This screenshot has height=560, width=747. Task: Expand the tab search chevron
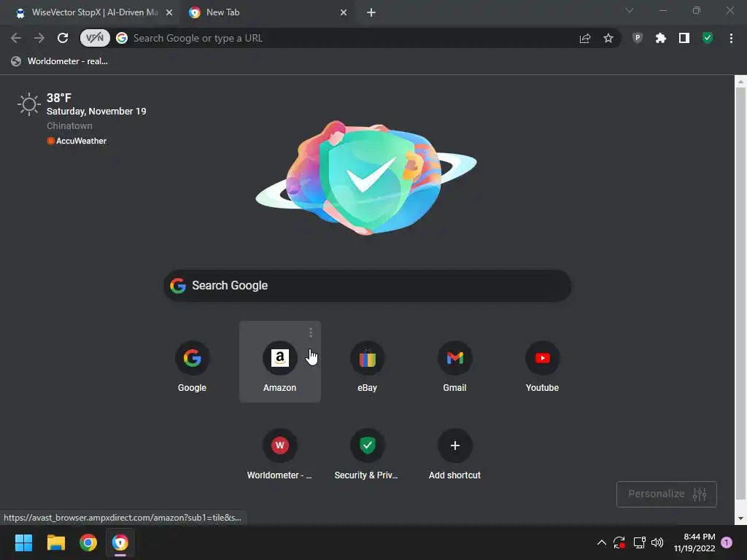point(630,10)
